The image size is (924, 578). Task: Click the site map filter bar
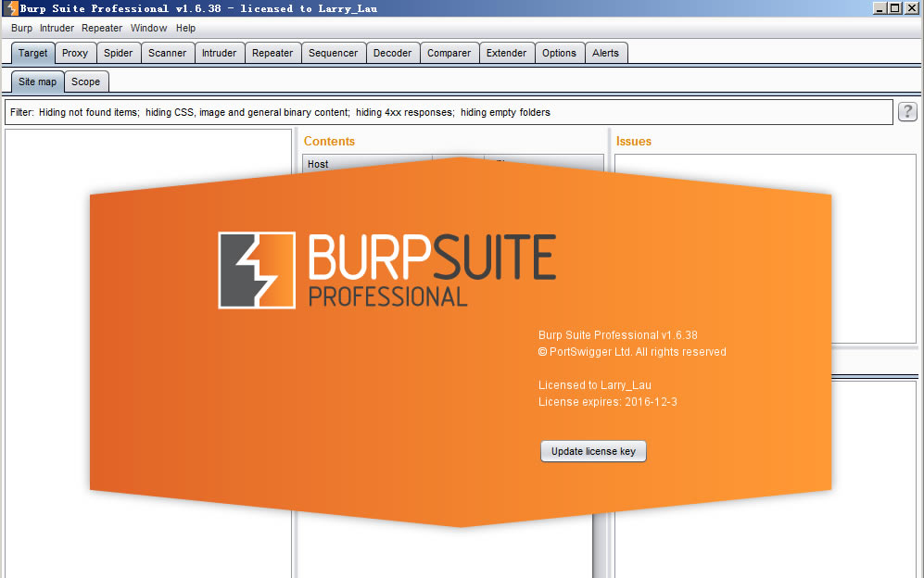pos(449,112)
